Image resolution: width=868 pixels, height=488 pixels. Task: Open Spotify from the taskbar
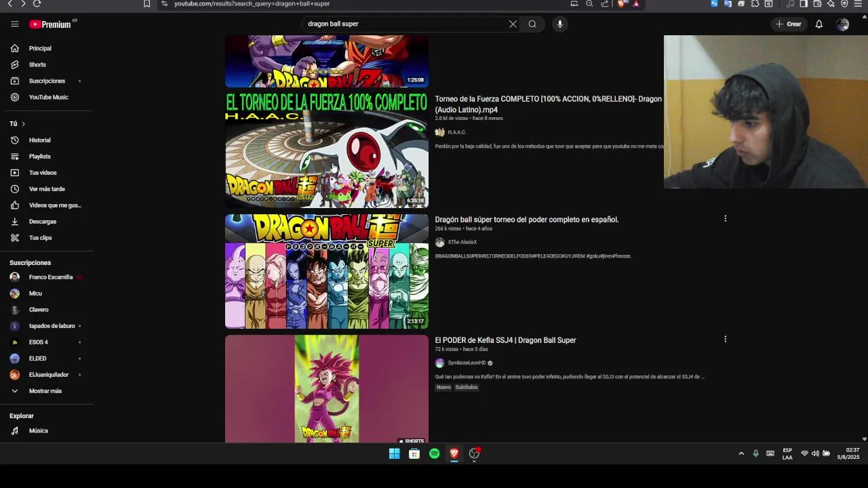click(434, 453)
